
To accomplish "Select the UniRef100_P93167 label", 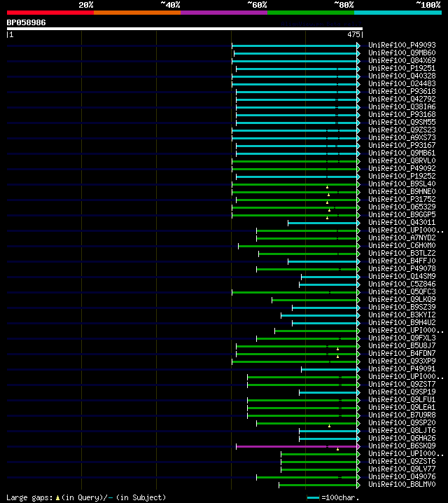I will (x=402, y=145).
